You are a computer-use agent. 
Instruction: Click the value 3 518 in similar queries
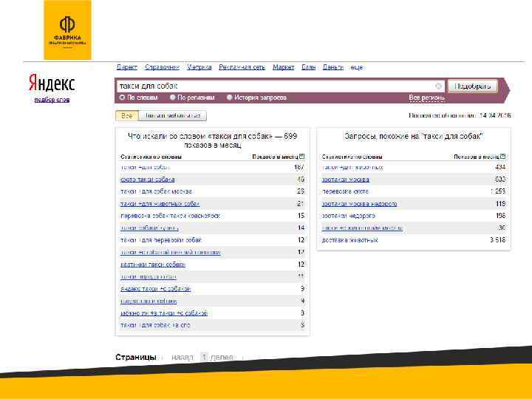[498, 240]
